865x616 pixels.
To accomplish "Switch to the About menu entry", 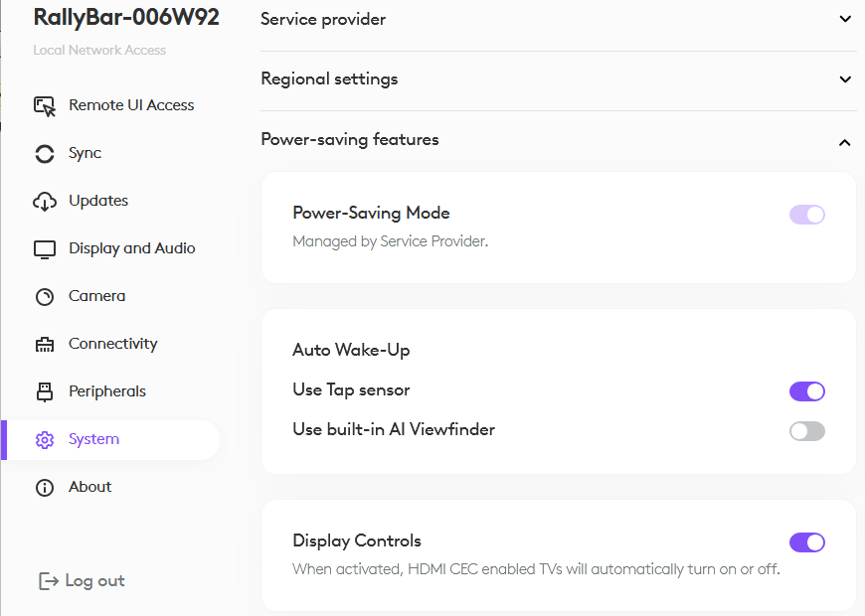I will [90, 486].
